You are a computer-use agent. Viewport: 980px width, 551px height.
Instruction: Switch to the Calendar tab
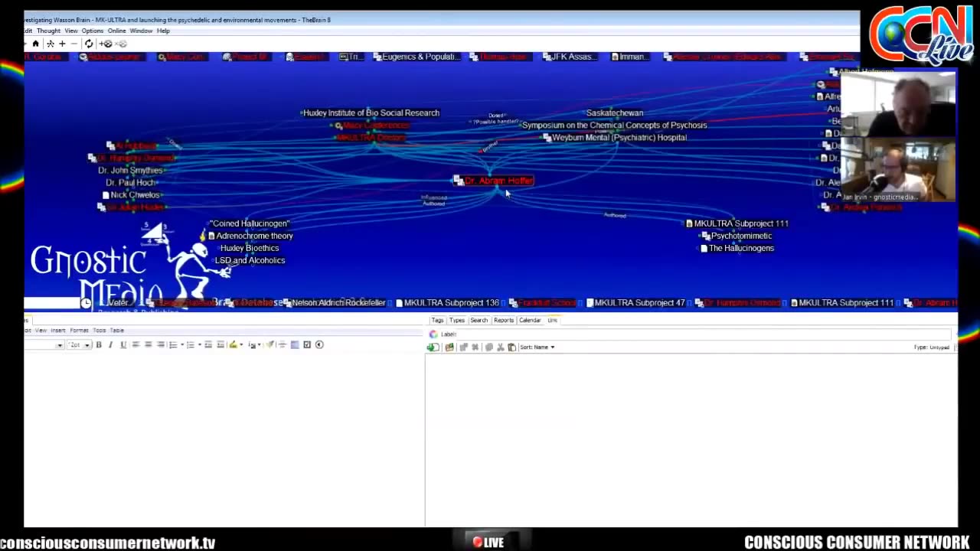click(x=530, y=320)
